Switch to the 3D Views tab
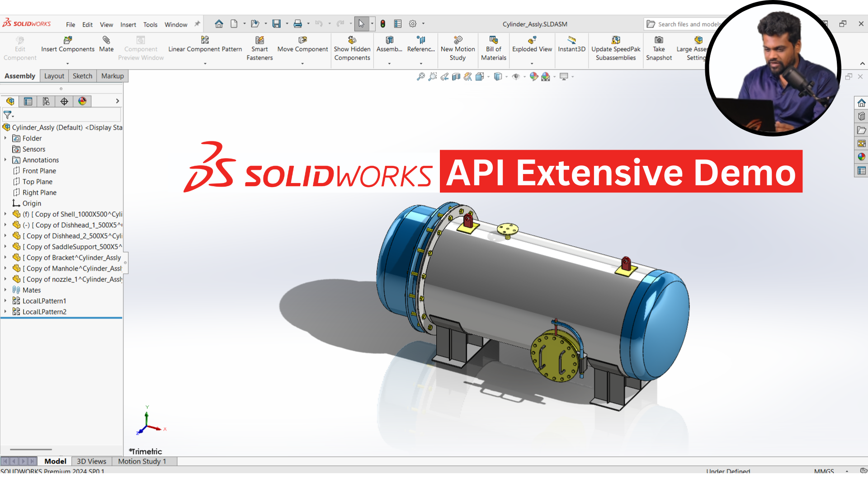 click(x=91, y=461)
